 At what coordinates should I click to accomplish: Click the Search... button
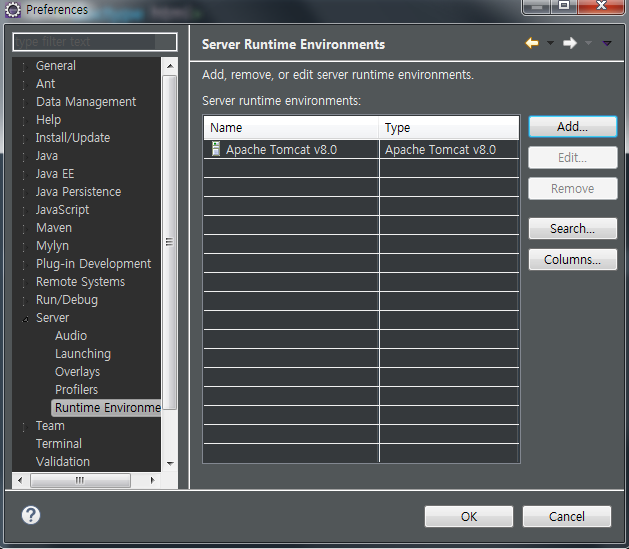(x=572, y=229)
